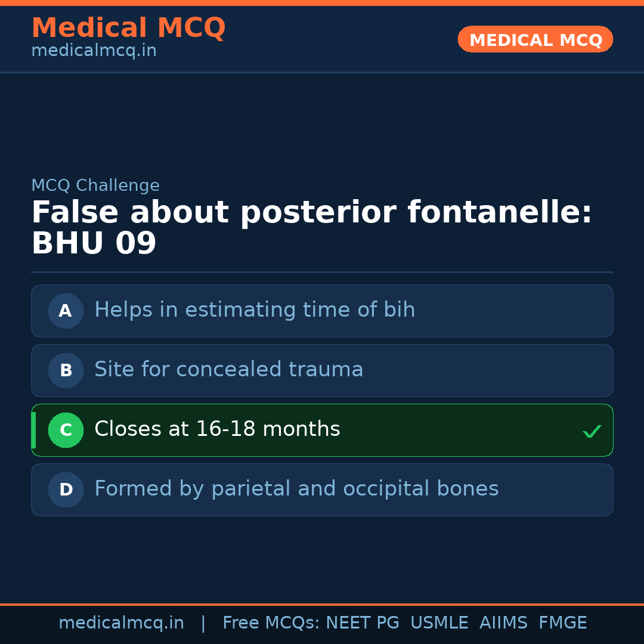Click the green checkmark on option C
This screenshot has width=644, height=644.
pyautogui.click(x=592, y=431)
